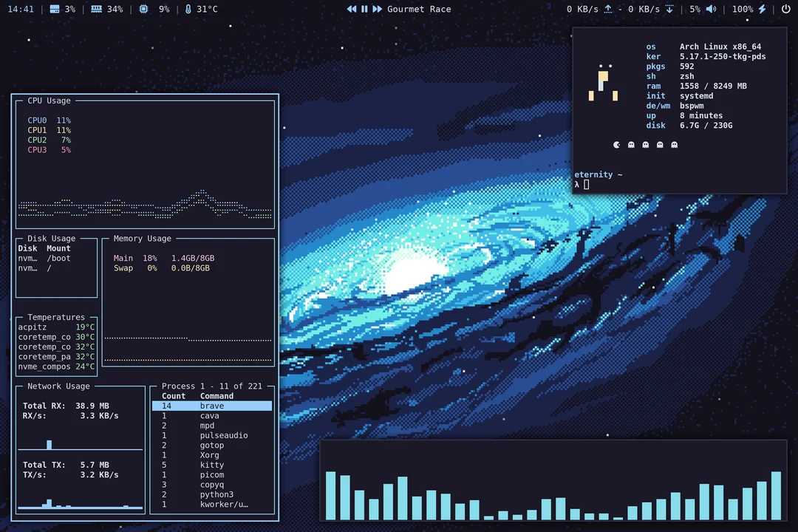Pause playback of Gourmet Race
Screen dimensions: 798x532
364,9
